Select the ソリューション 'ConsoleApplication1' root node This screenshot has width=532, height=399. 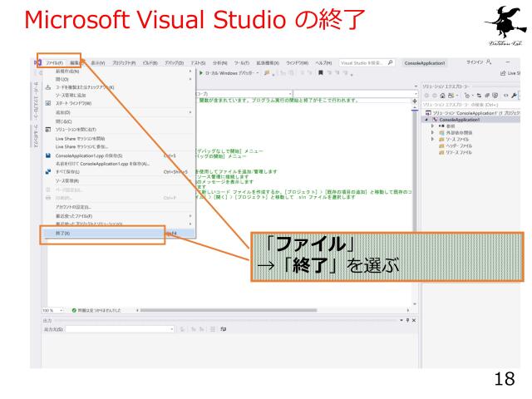click(x=473, y=113)
